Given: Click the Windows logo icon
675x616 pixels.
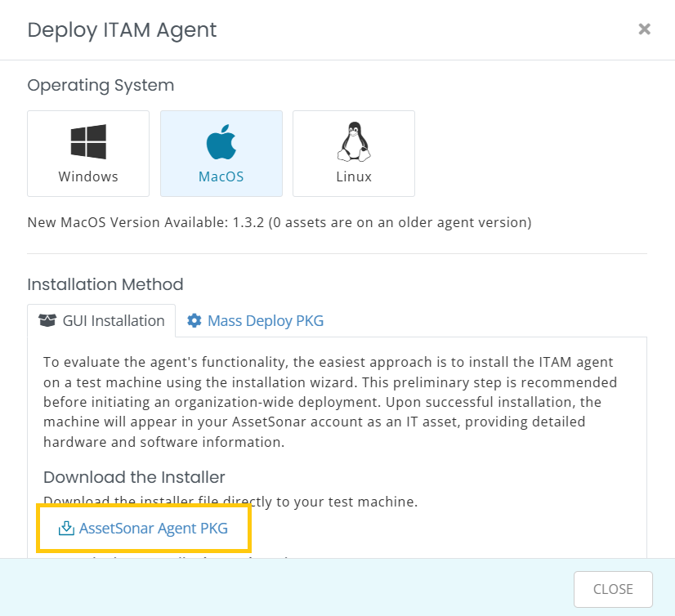Looking at the screenshot, I should [88, 141].
